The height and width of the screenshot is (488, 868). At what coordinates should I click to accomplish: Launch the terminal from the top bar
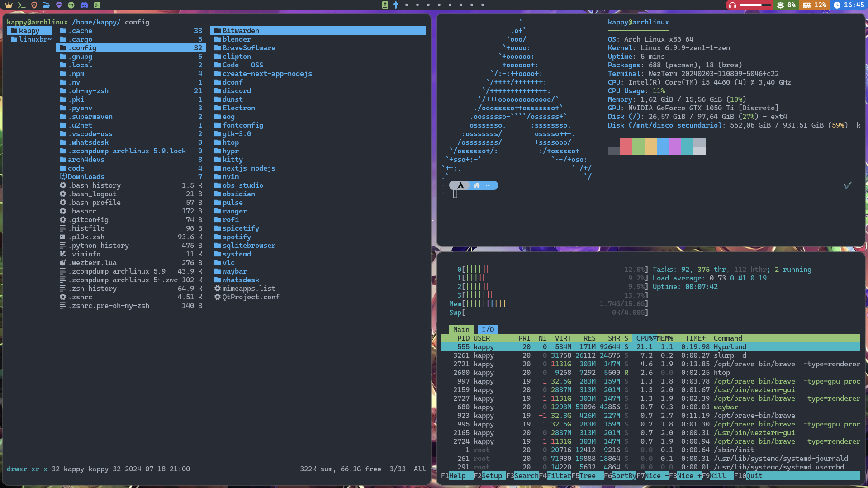(x=21, y=5)
